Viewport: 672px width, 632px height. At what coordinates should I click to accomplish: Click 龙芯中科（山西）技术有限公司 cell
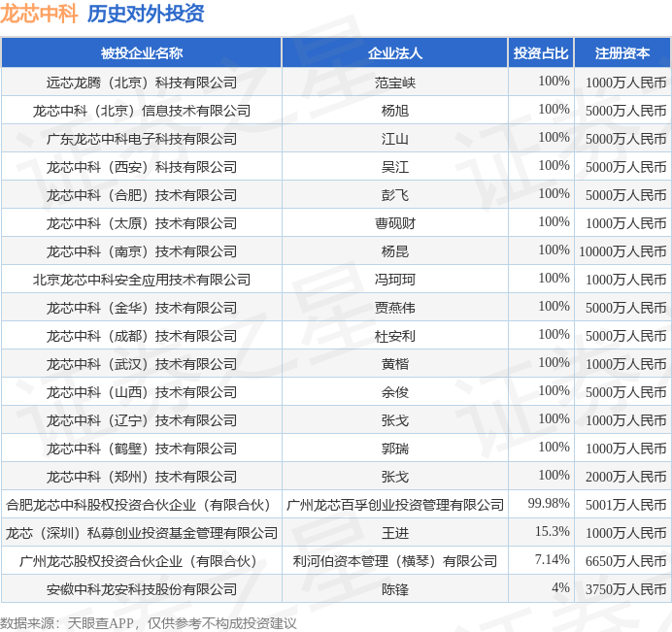142,392
